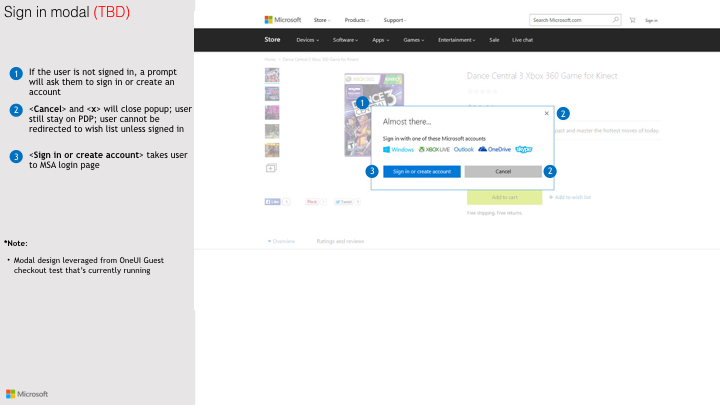720x405 pixels.
Task: Open the Live chat menu item
Action: click(523, 40)
